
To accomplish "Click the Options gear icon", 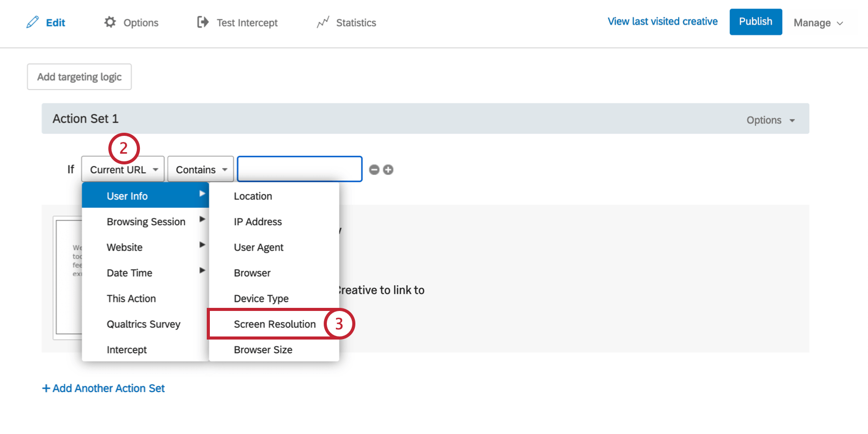I will click(110, 22).
